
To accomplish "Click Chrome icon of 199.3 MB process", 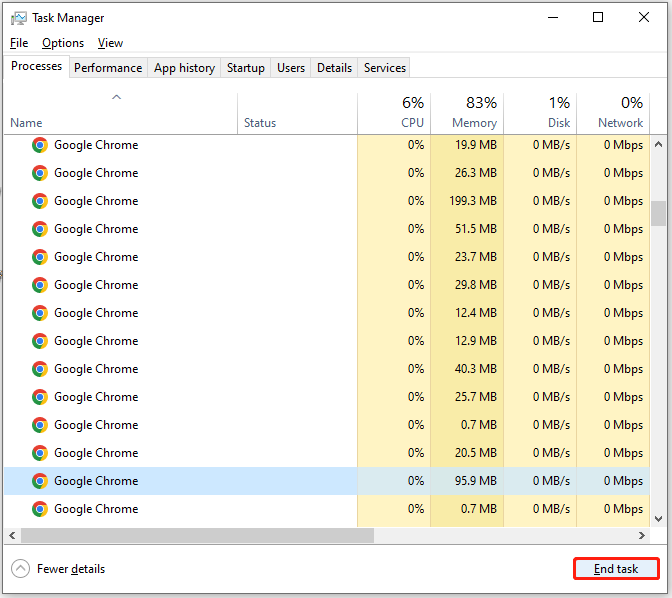I will pos(40,201).
